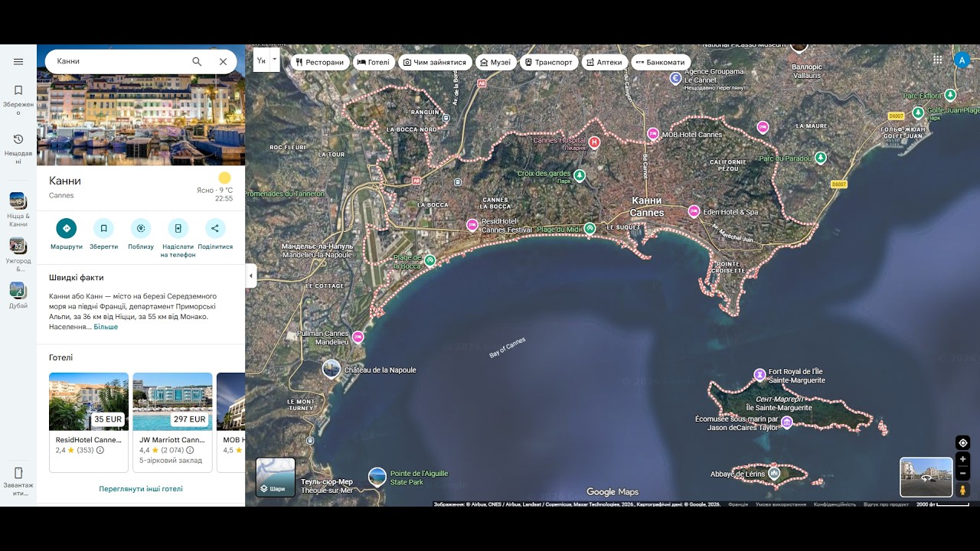Screen dimensions: 980x551
Task: Show info for ResidHotel rating
Action: click(x=100, y=451)
